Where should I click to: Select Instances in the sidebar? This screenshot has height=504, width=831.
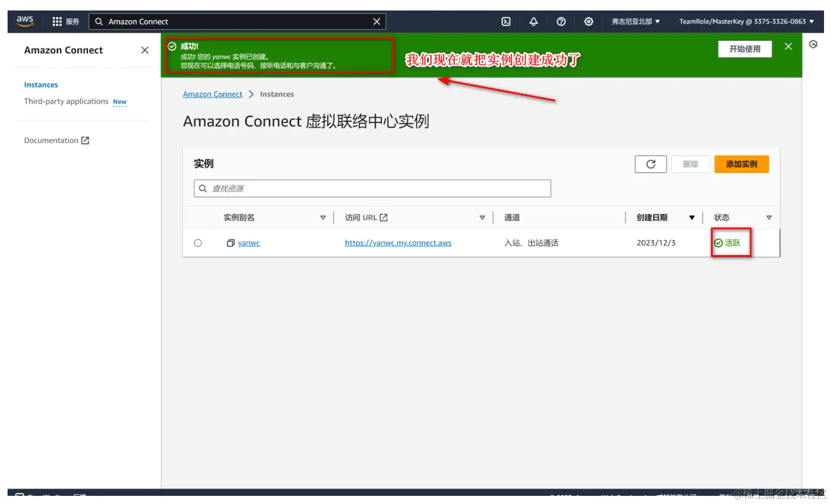coord(41,85)
